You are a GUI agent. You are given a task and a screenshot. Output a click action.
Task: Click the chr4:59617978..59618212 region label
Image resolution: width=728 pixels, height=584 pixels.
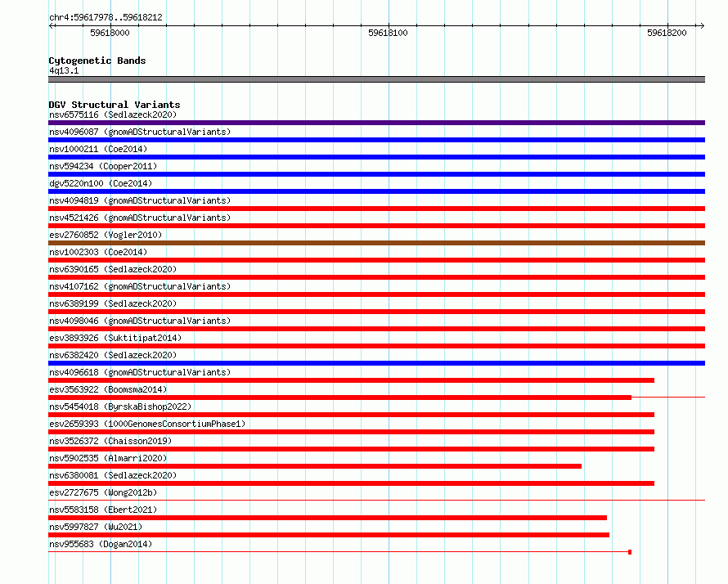106,18
